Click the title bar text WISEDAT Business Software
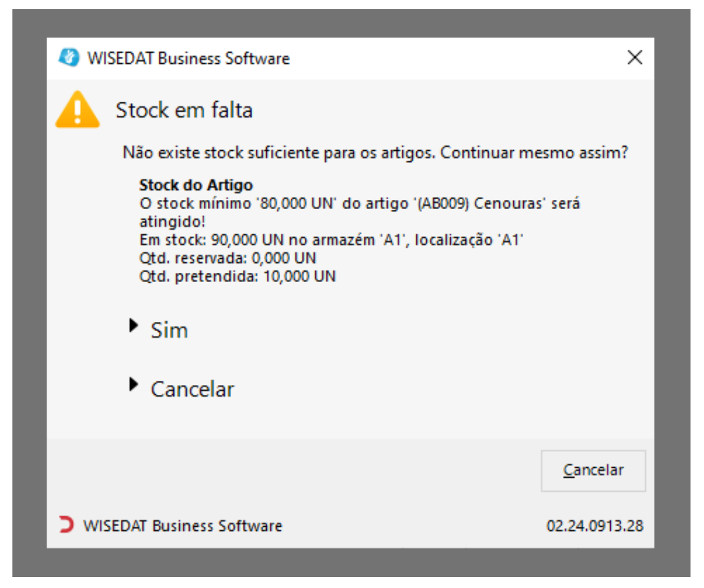Image resolution: width=704 pixels, height=588 pixels. coord(189,59)
